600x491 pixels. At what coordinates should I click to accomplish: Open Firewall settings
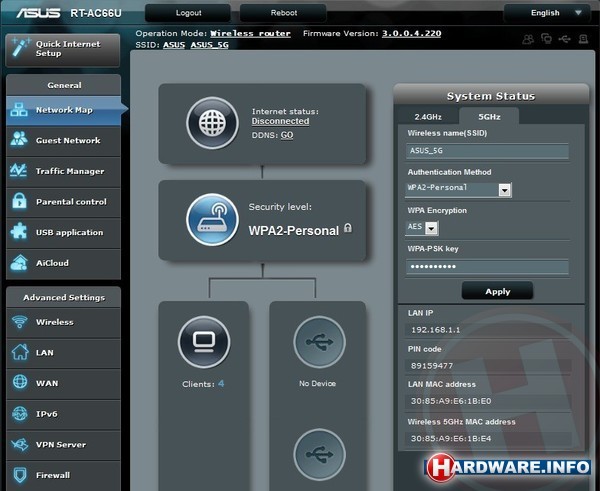point(64,475)
